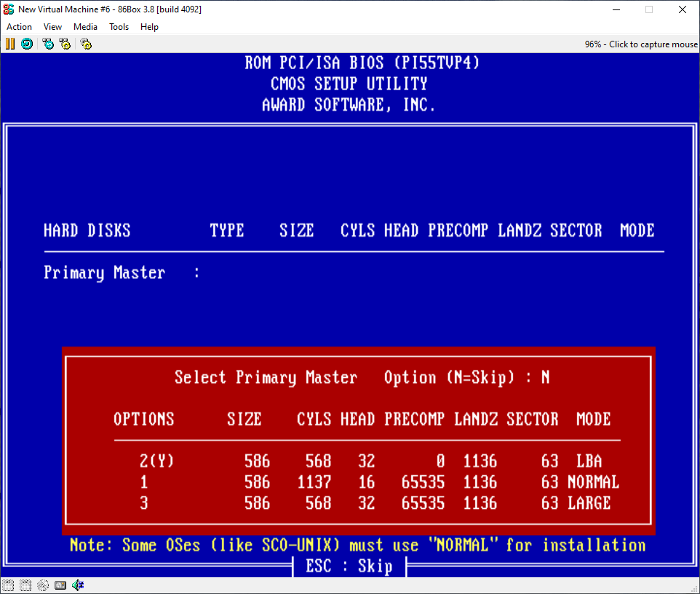Open the Action menu
700x594 pixels.
(x=19, y=27)
